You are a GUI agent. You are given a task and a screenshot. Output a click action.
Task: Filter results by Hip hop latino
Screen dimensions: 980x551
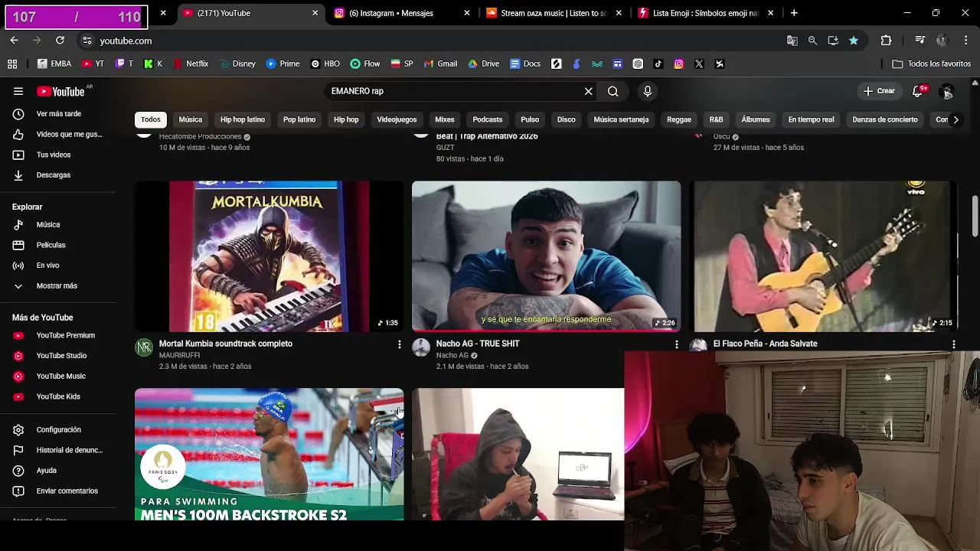pos(243,119)
